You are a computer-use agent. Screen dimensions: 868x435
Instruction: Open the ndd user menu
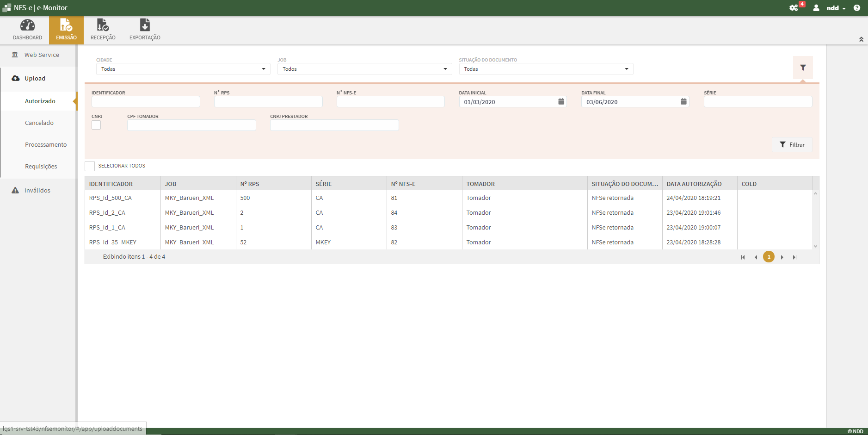pyautogui.click(x=836, y=8)
